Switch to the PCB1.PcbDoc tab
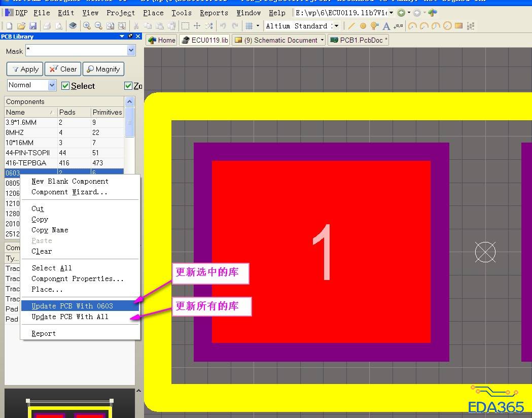This screenshot has width=532, height=418. tap(358, 40)
